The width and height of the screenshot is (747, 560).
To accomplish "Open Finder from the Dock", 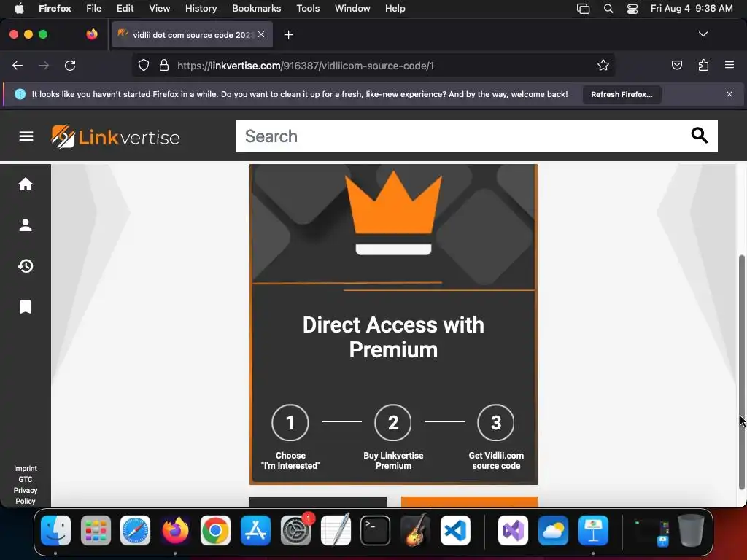I will [55, 531].
